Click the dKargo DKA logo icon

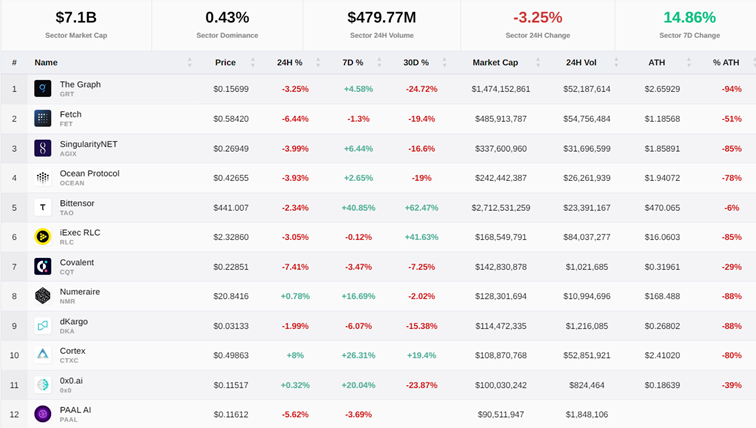[43, 326]
